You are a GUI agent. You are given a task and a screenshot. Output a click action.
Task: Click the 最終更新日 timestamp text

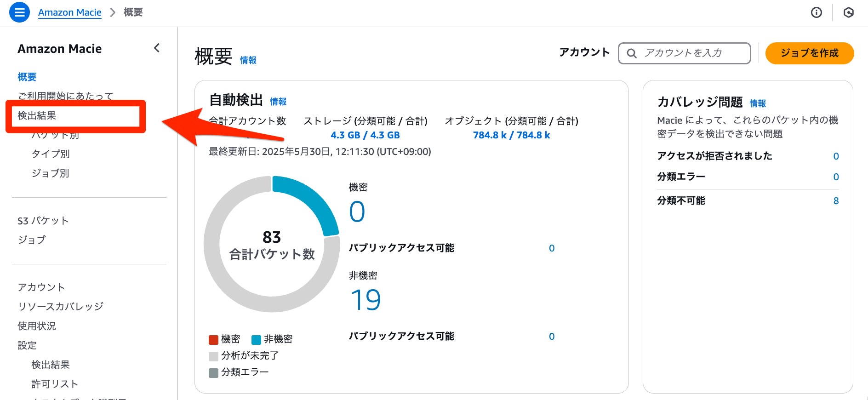(x=320, y=152)
